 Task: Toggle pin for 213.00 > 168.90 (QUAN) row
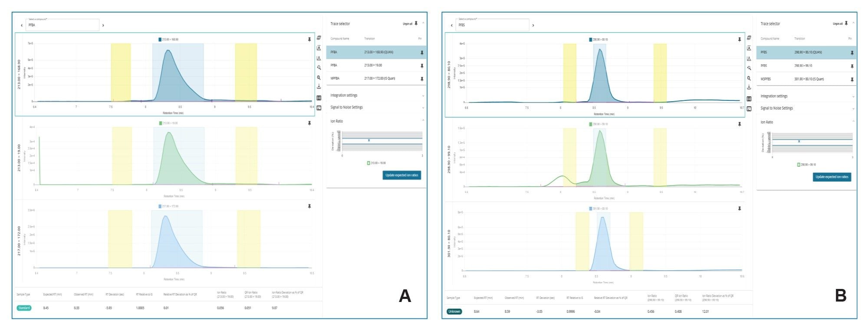click(421, 53)
